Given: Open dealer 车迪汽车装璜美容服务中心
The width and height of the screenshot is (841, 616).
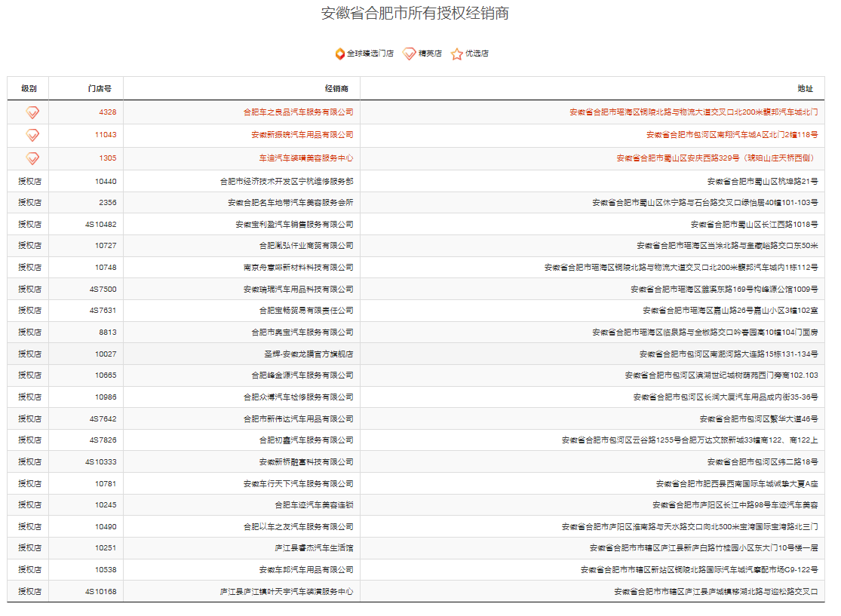Looking at the screenshot, I should point(305,158).
